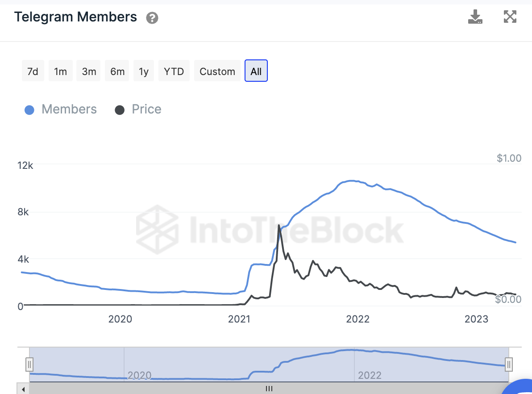Select the 1y time range

pyautogui.click(x=144, y=71)
